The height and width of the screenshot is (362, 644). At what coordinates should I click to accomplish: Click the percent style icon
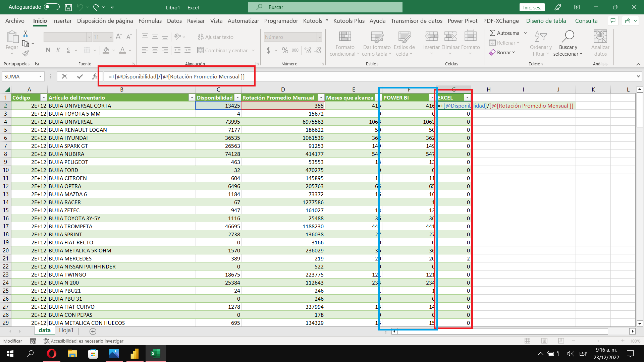point(285,50)
